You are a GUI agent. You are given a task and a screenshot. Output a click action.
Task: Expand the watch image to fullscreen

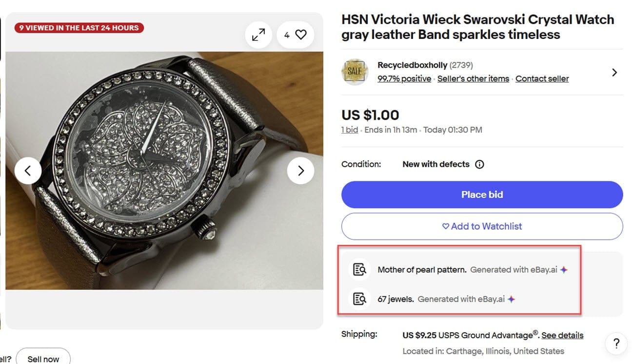click(258, 35)
